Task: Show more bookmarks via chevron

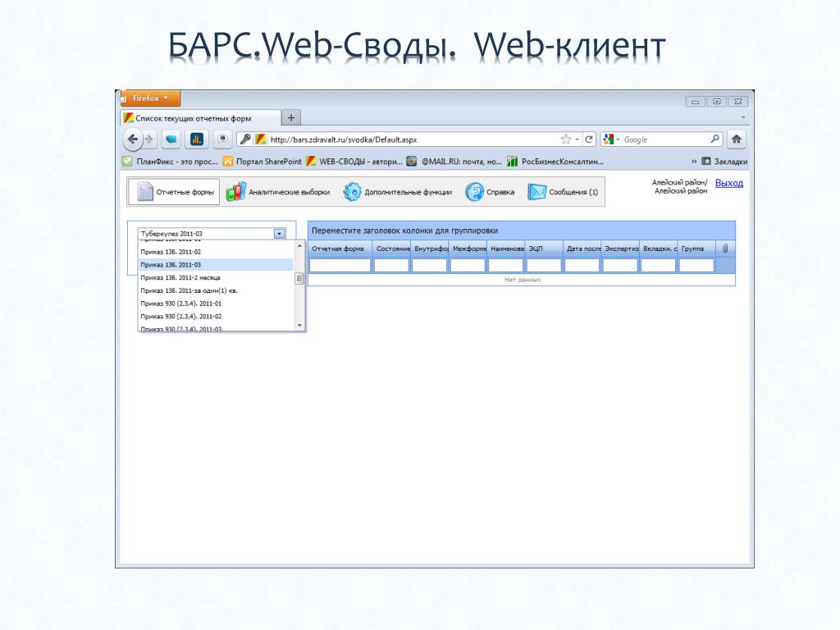Action: coord(694,162)
